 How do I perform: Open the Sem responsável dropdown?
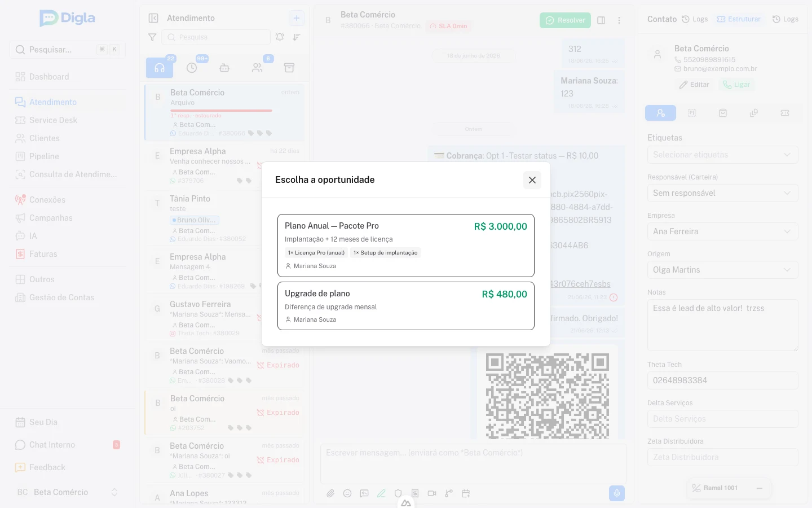click(722, 193)
